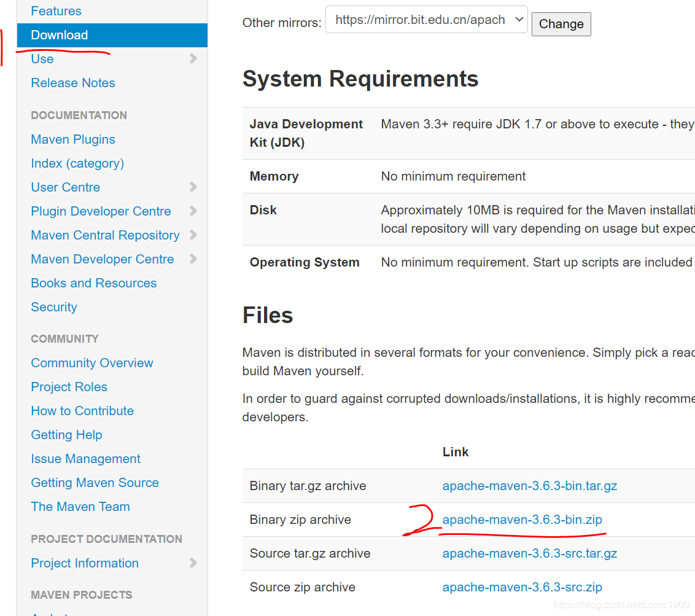Click the Other mirrors label
The width and height of the screenshot is (695, 616).
[282, 23]
